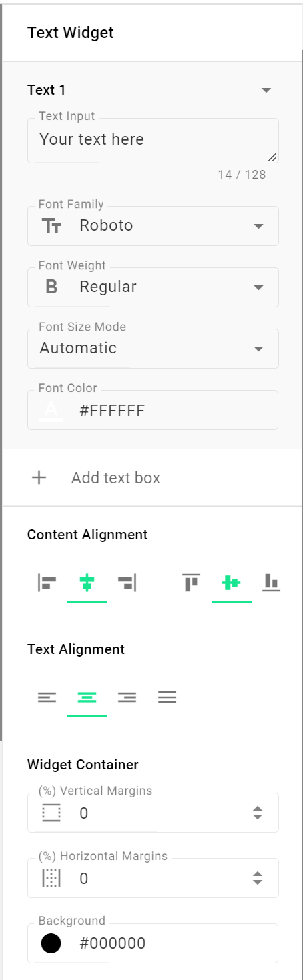The width and height of the screenshot is (303, 980).
Task: Set text alignment to center
Action: [x=87, y=697]
